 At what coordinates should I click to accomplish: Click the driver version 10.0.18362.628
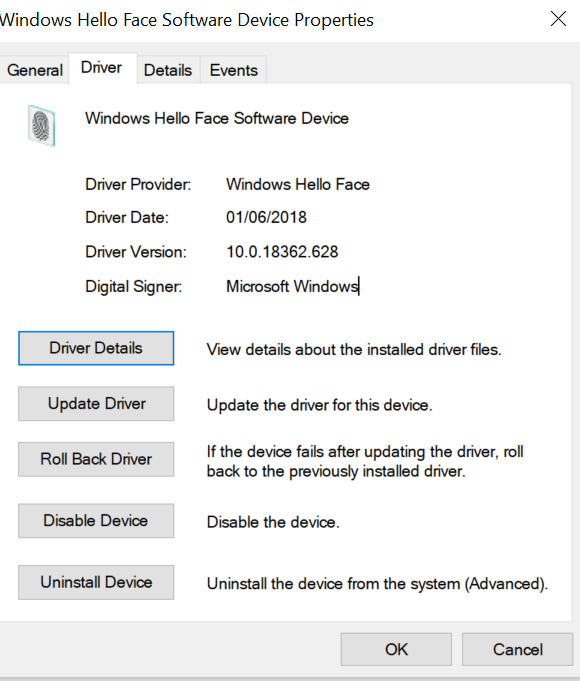282,252
